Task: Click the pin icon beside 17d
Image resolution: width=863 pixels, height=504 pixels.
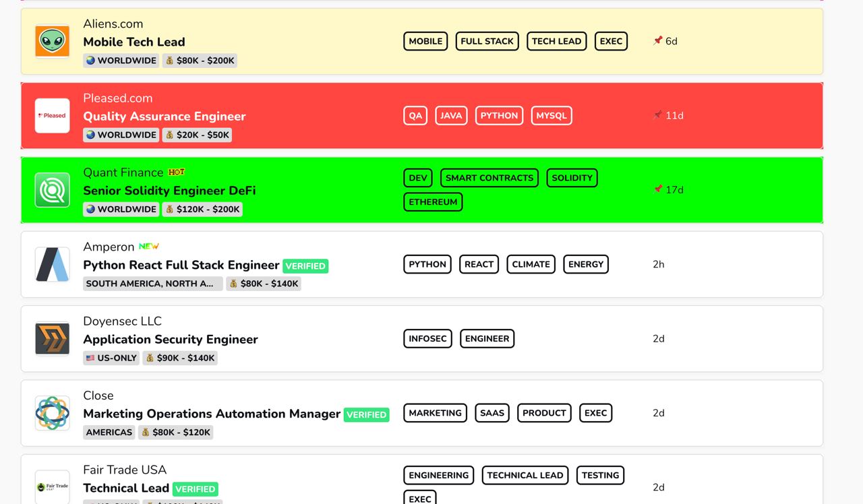Action: point(658,189)
